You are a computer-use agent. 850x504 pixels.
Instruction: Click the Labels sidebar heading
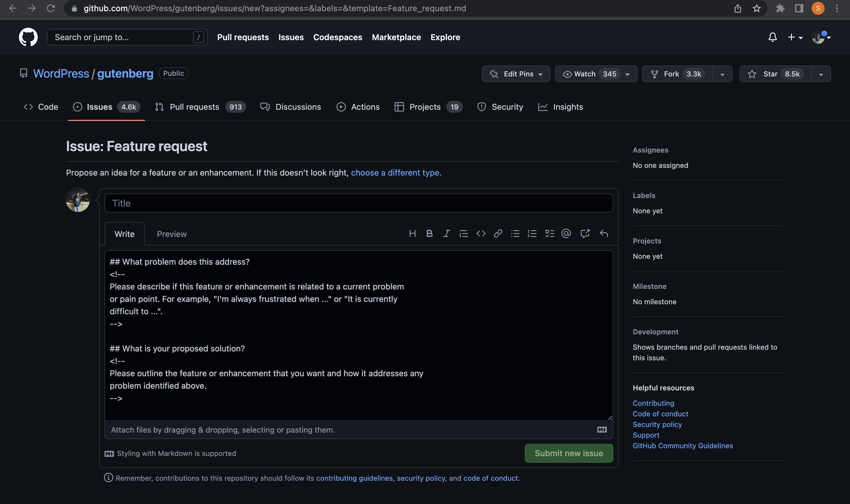pos(643,195)
